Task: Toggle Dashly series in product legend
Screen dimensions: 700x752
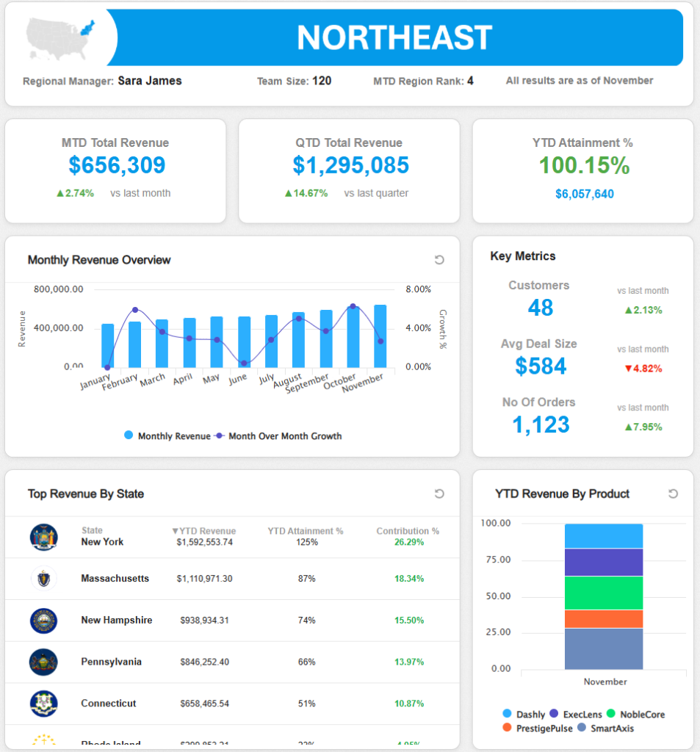Action: (x=524, y=714)
